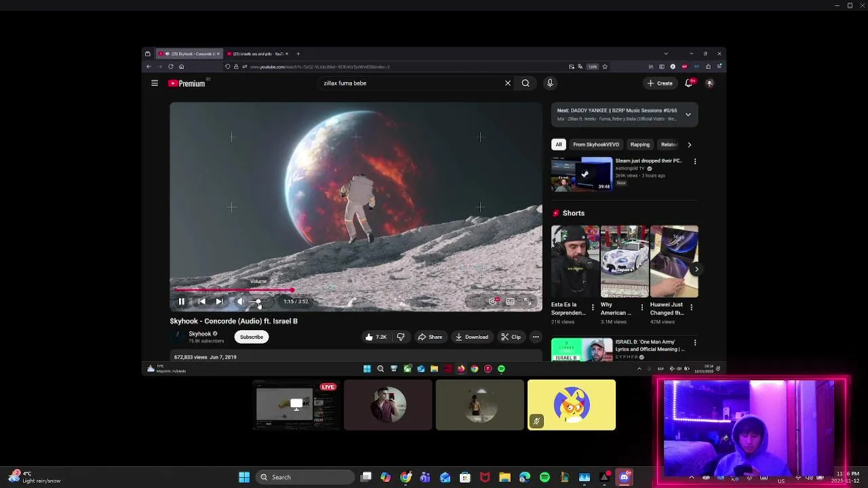
Task: Skip to the previous video
Action: tap(201, 302)
